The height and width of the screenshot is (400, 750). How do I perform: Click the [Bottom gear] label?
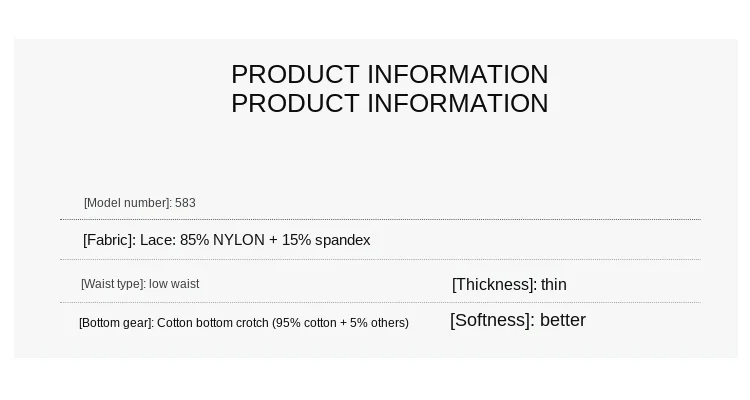pos(116,323)
